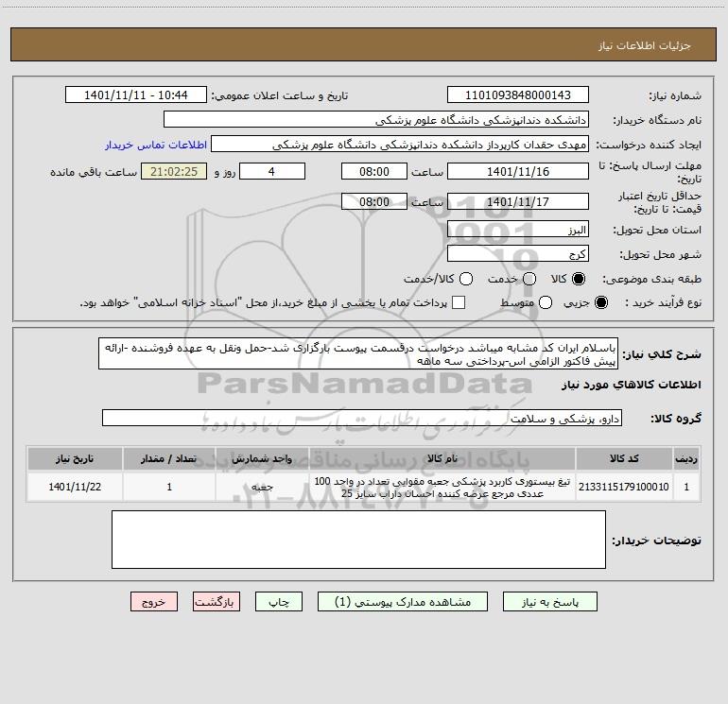The width and height of the screenshot is (728, 704).
Task: Choose جزیی purchase process type
Action: pyautogui.click(x=600, y=302)
